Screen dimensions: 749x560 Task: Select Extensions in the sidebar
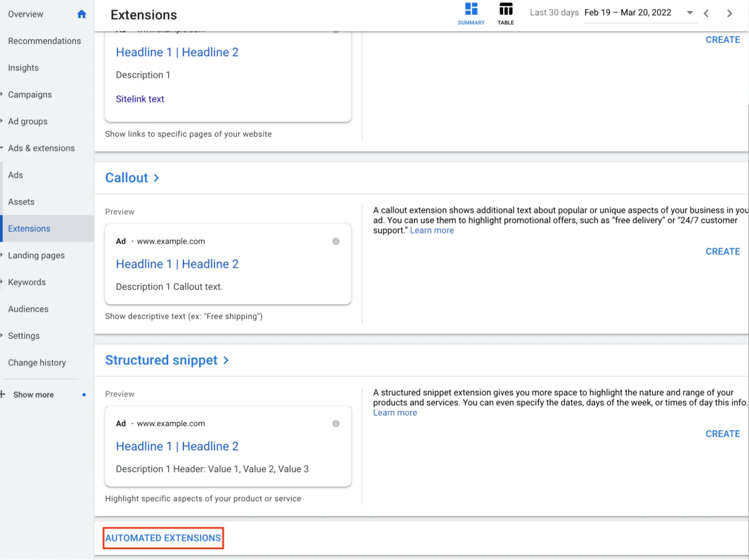click(x=29, y=228)
